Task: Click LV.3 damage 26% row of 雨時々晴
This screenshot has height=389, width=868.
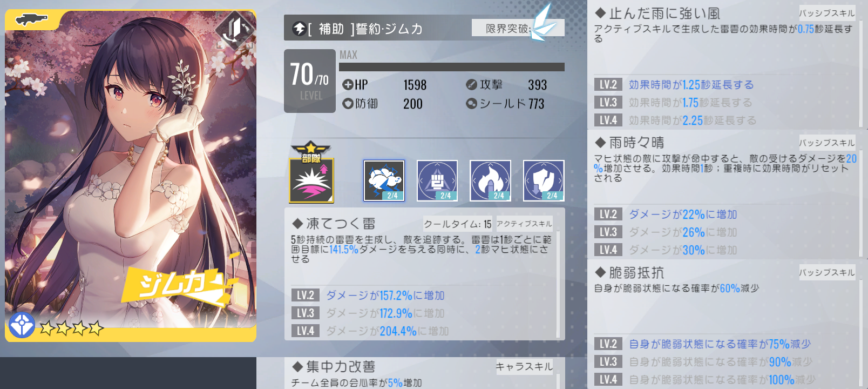Action: [x=723, y=232]
